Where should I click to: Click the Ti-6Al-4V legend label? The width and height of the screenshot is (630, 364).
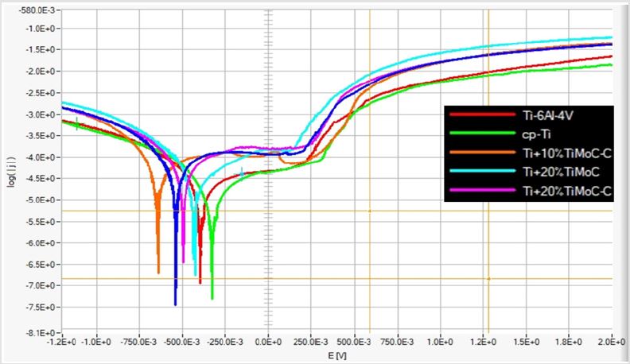[x=546, y=115]
